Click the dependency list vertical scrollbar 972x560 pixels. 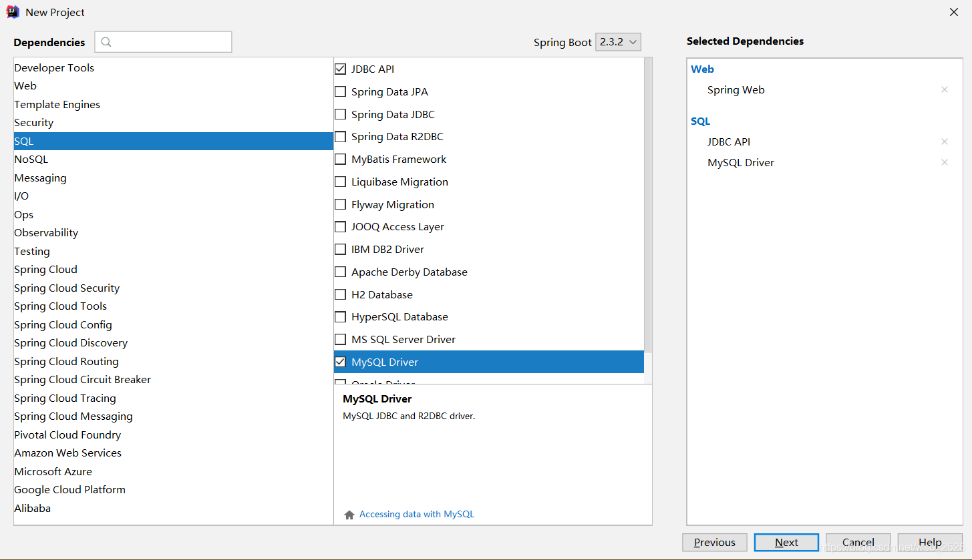pyautogui.click(x=647, y=206)
